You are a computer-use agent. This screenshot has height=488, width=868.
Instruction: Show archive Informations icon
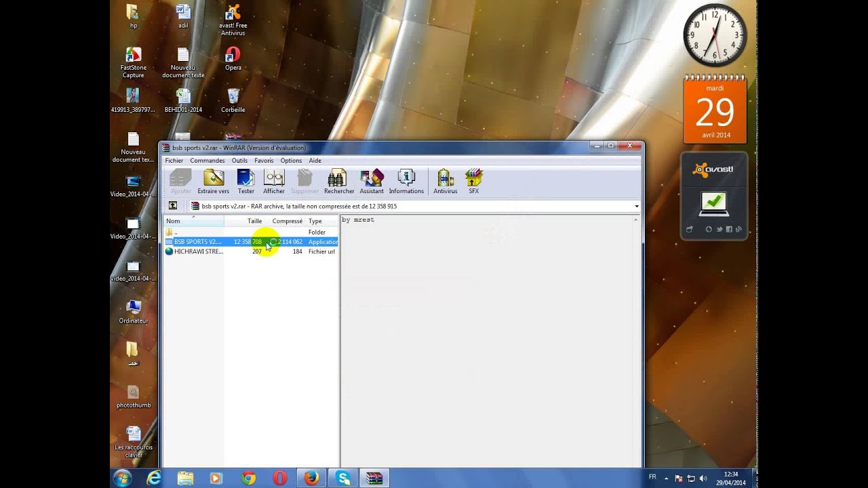click(x=406, y=182)
